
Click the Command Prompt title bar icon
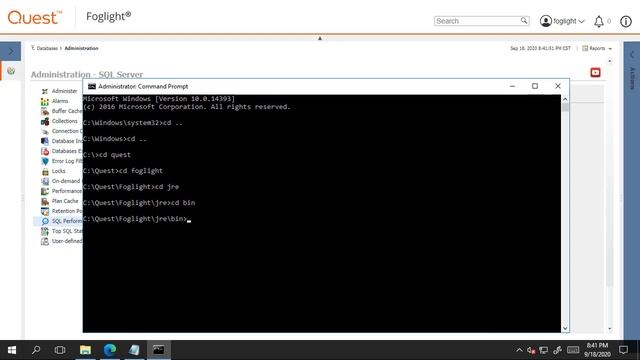tap(92, 87)
